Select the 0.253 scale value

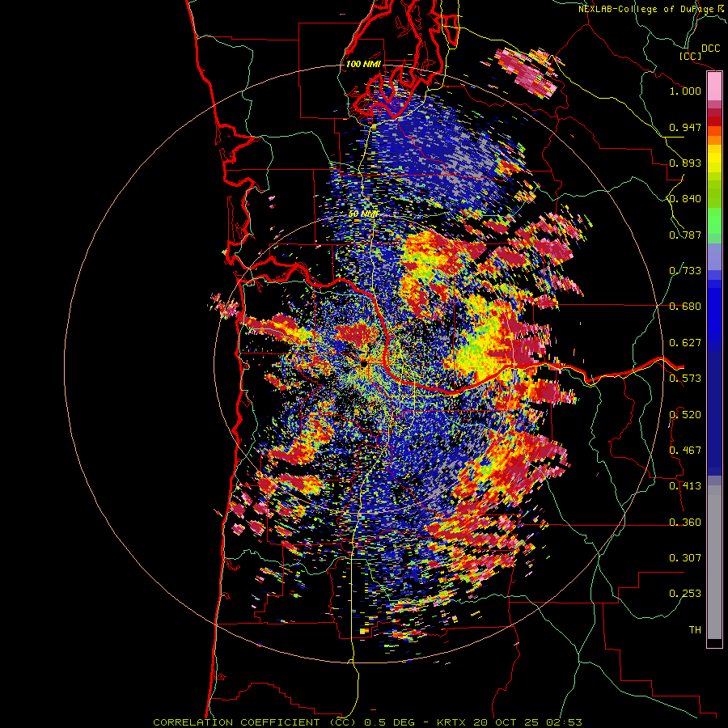(x=685, y=594)
